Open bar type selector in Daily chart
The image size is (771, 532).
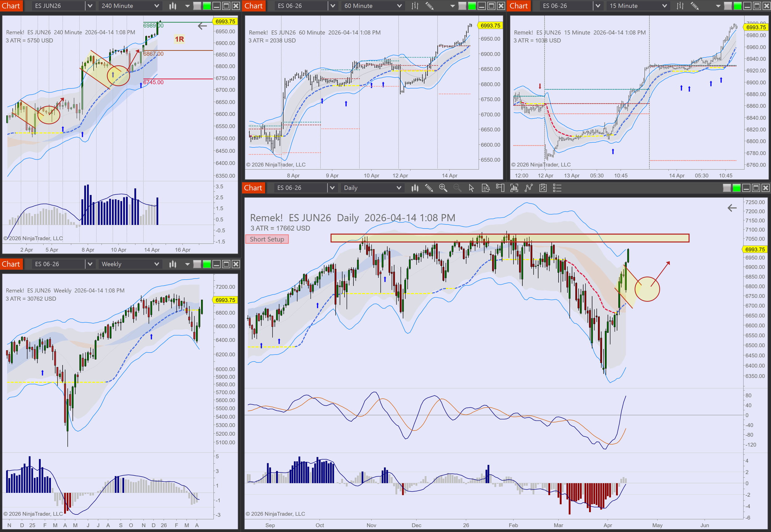pyautogui.click(x=415, y=188)
